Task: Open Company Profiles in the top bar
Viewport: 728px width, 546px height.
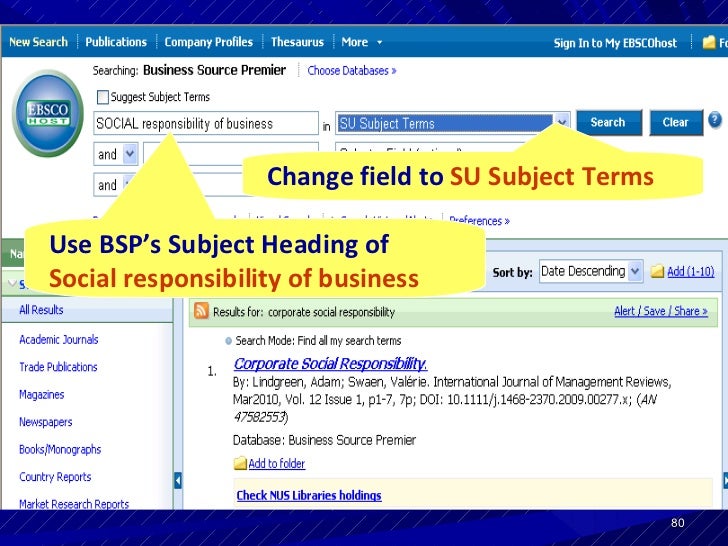Action: coord(208,42)
